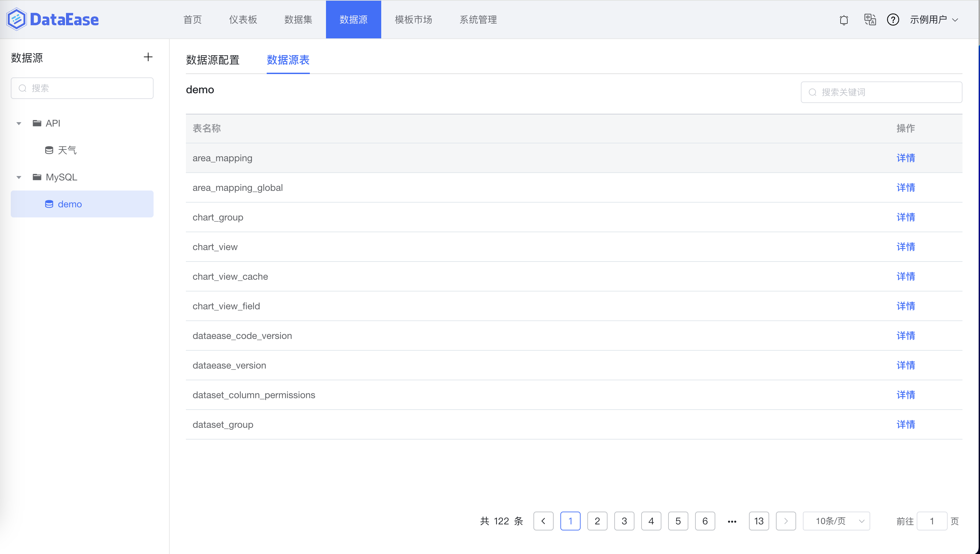Go to page 6
This screenshot has height=554, width=980.
point(705,521)
